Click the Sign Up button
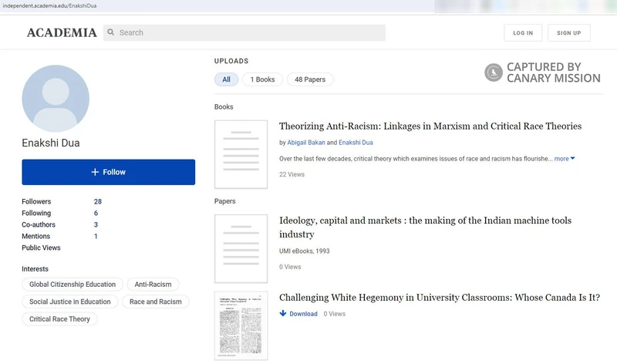 (x=568, y=33)
